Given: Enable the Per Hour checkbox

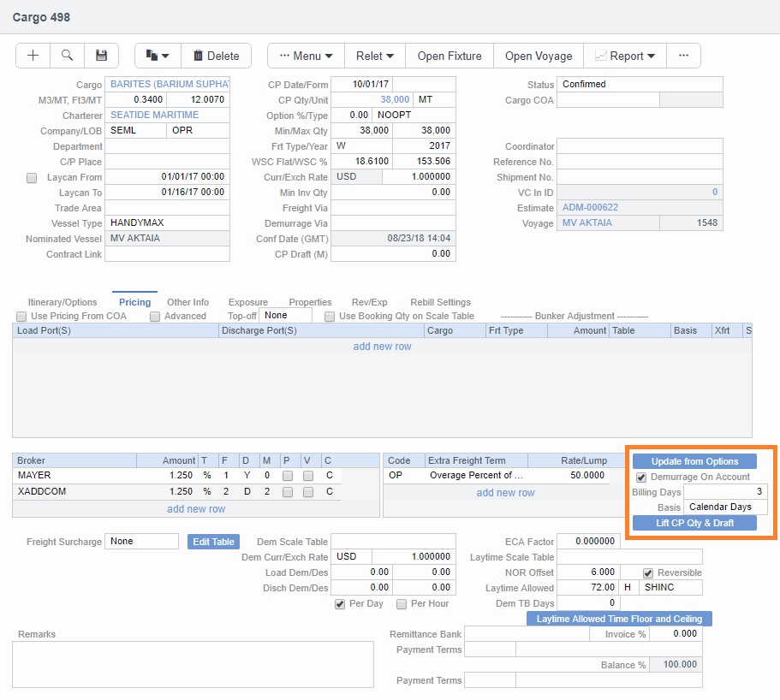Looking at the screenshot, I should tap(401, 603).
